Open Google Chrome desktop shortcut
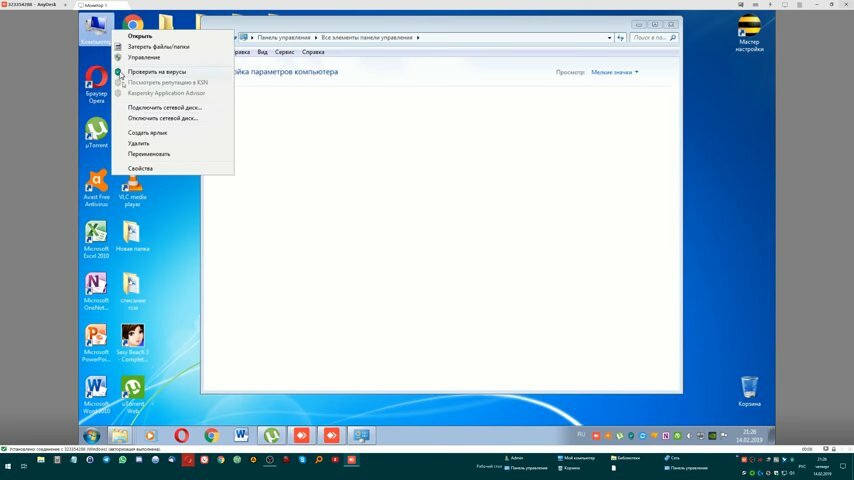854x480 pixels. 132,23
